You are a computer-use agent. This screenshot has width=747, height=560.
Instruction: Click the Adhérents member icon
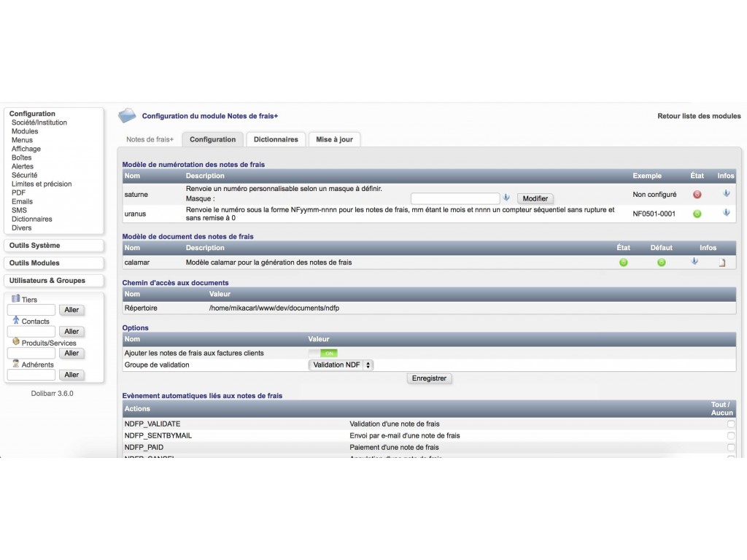pos(16,363)
